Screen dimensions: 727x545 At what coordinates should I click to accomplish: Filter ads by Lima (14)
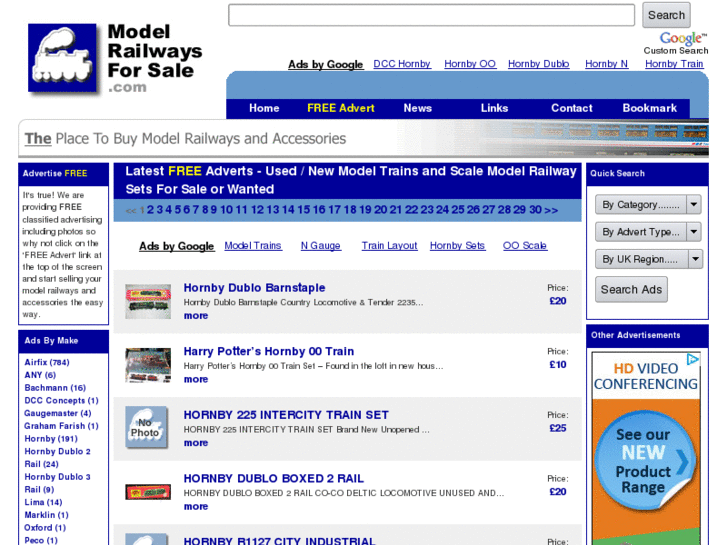tap(43, 502)
